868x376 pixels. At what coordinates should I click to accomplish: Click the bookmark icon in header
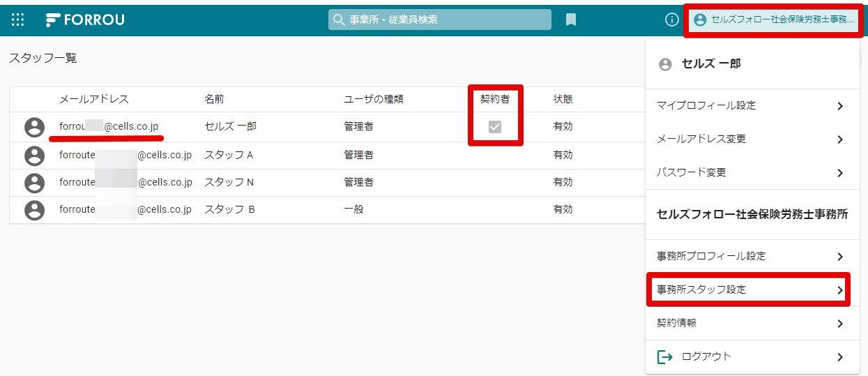(x=571, y=20)
